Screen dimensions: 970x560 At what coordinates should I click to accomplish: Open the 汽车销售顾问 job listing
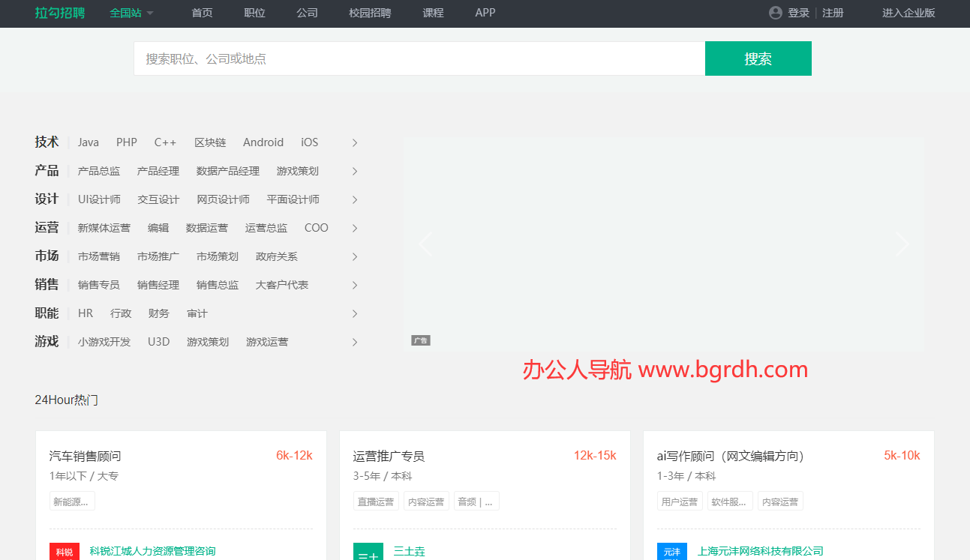(86, 456)
